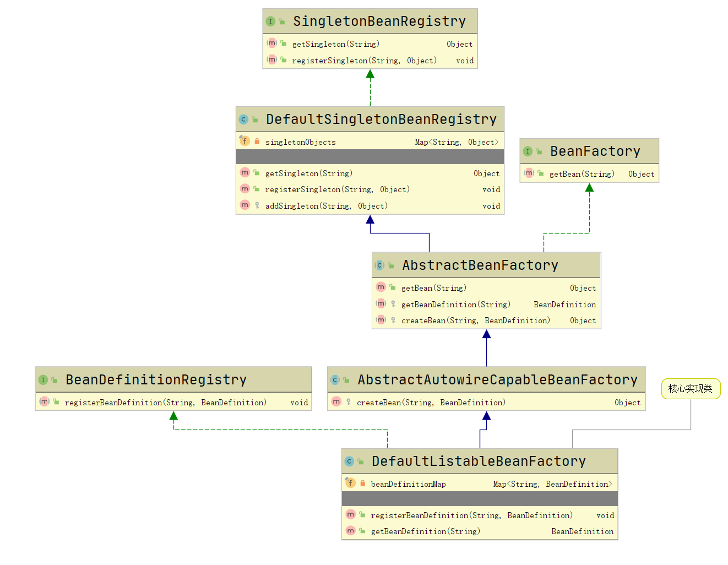Select the SingletonBeanRegistry class title

pos(379,21)
